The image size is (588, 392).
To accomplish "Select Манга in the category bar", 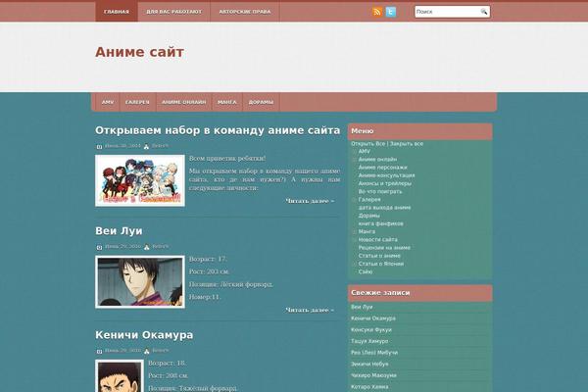I will click(x=227, y=102).
